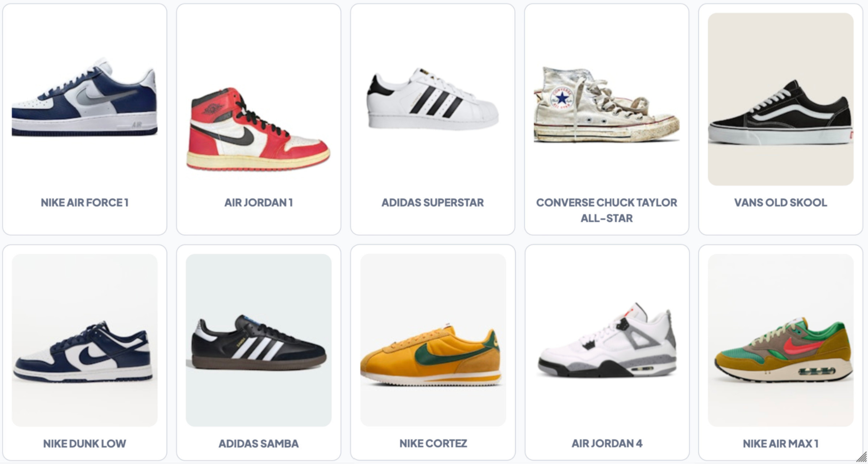Select the AIR JORDAN 4 caption
The image size is (868, 464).
[x=607, y=443]
